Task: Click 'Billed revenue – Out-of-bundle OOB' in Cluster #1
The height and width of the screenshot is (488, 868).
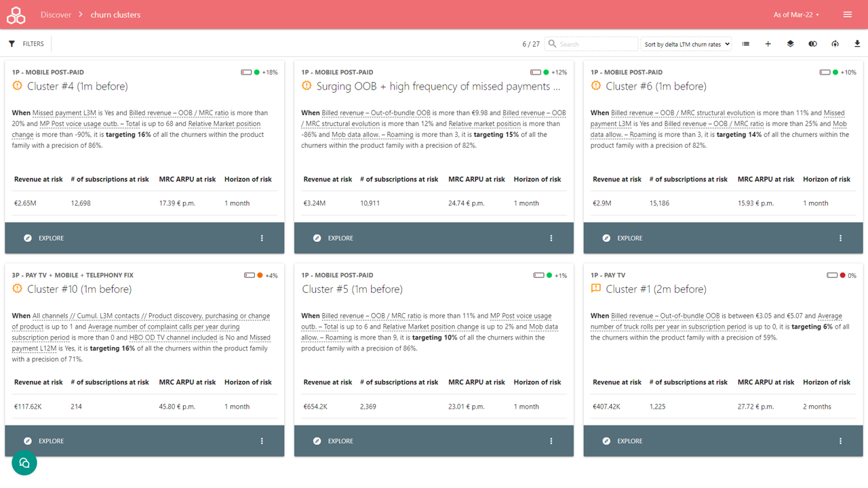Action: click(665, 316)
